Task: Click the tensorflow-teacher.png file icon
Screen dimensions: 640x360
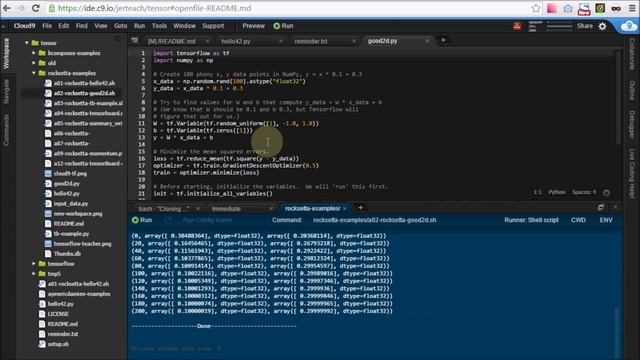Action: click(x=48, y=244)
